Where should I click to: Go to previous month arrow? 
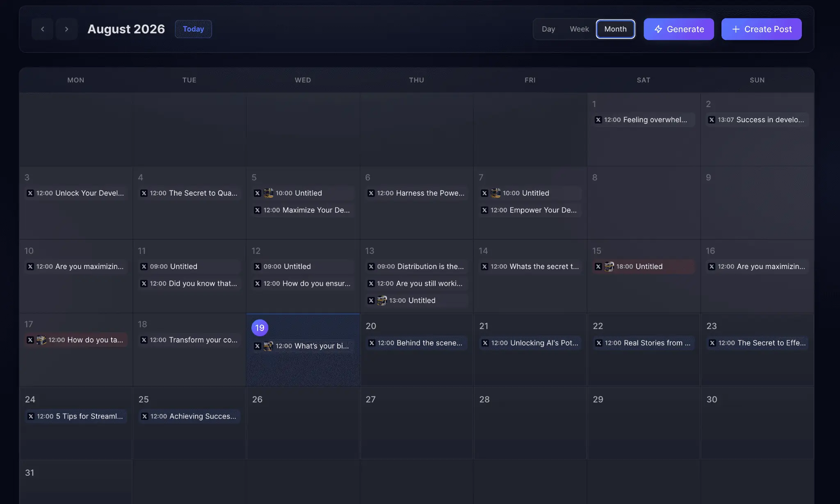[42, 29]
